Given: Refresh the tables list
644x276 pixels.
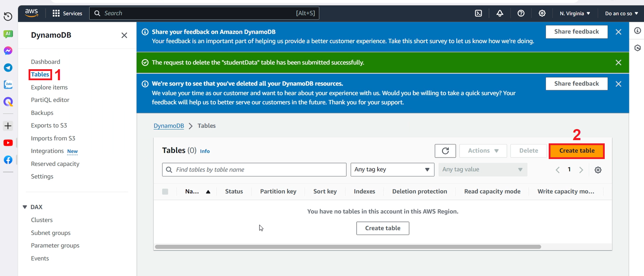Looking at the screenshot, I should pyautogui.click(x=445, y=151).
